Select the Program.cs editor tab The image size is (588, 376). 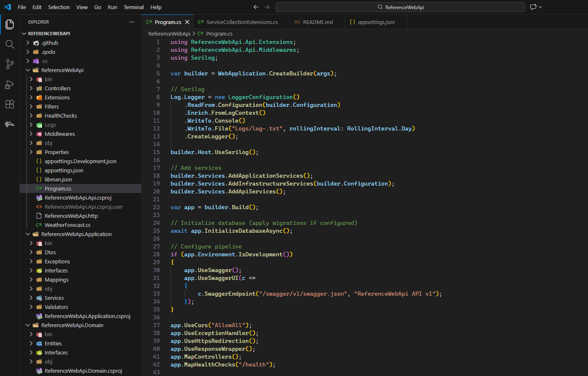coord(168,22)
